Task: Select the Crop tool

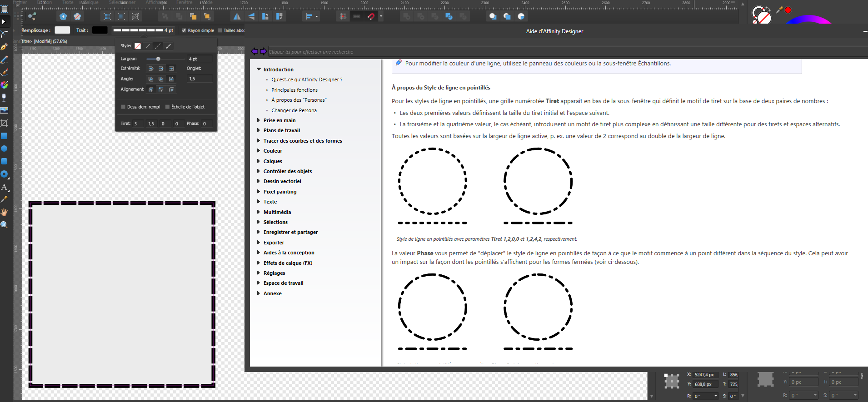Action: (x=4, y=123)
